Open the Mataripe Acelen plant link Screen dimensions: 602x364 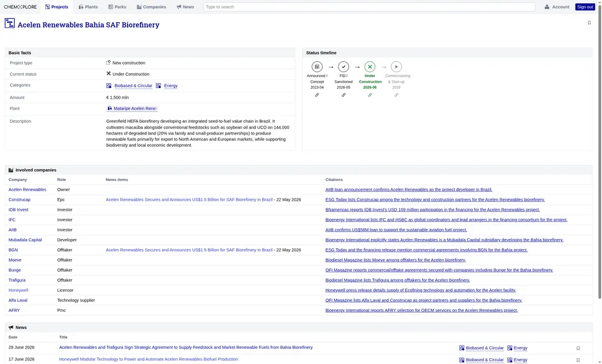pos(132,109)
